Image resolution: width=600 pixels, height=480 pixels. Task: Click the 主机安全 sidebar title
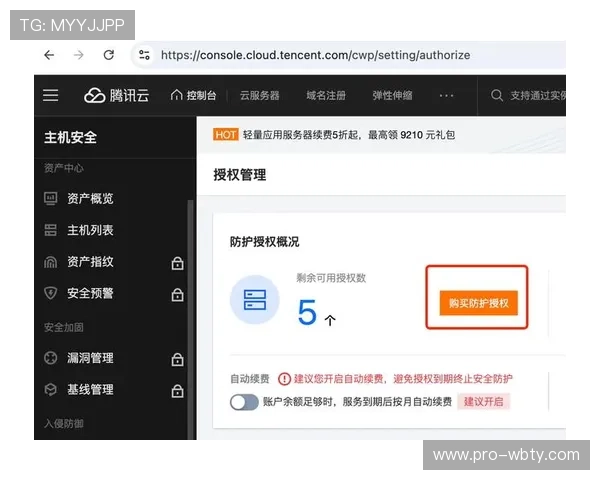click(x=70, y=137)
